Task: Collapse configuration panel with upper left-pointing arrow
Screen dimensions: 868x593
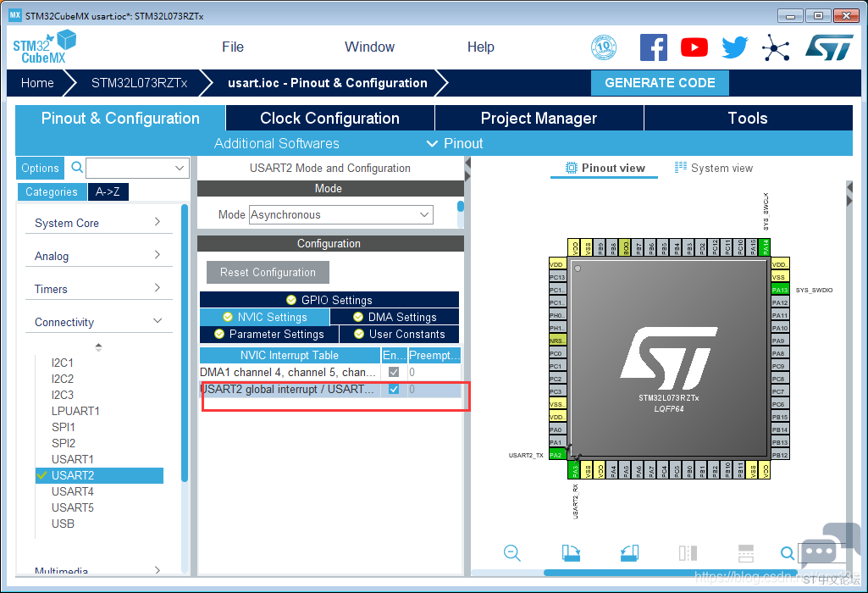Action: coord(467,163)
